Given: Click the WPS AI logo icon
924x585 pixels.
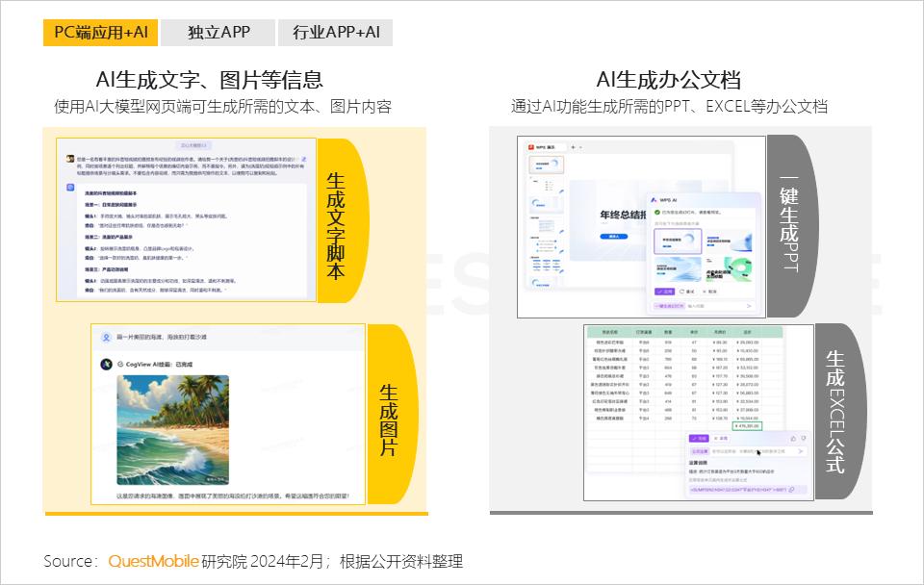Looking at the screenshot, I should [x=654, y=199].
